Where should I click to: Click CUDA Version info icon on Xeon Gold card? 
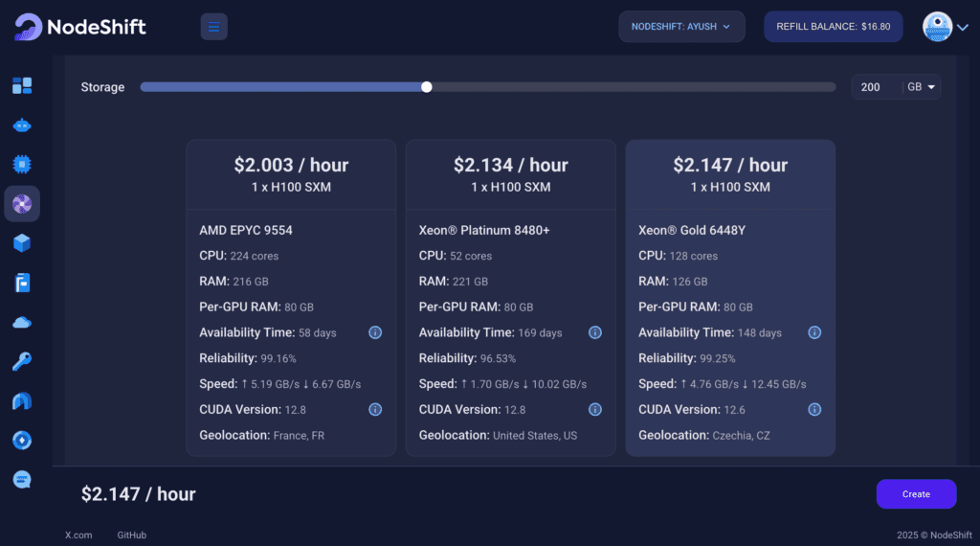click(814, 409)
